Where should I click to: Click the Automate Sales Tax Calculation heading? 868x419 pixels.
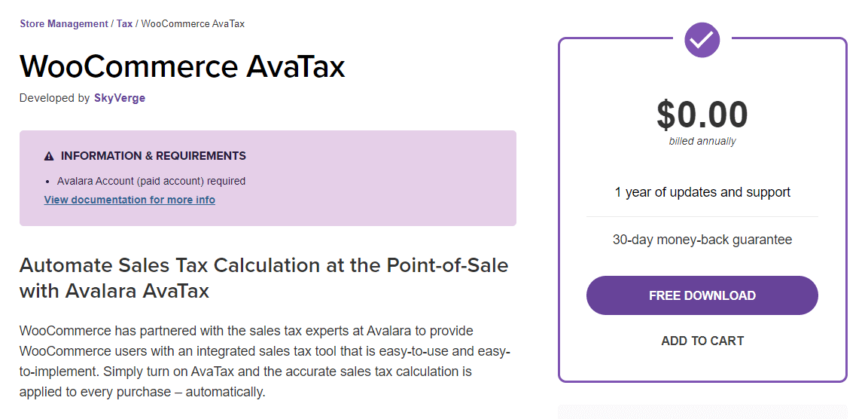pyautogui.click(x=263, y=277)
